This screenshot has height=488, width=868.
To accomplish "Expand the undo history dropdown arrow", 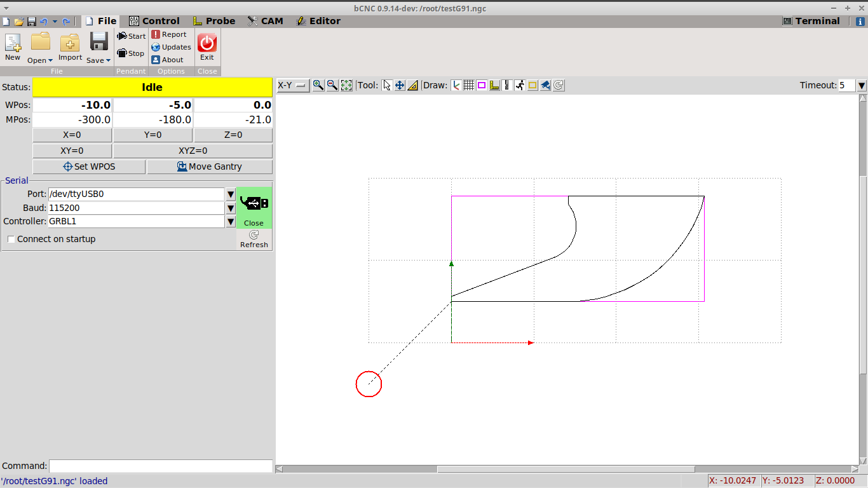I will [x=55, y=22].
